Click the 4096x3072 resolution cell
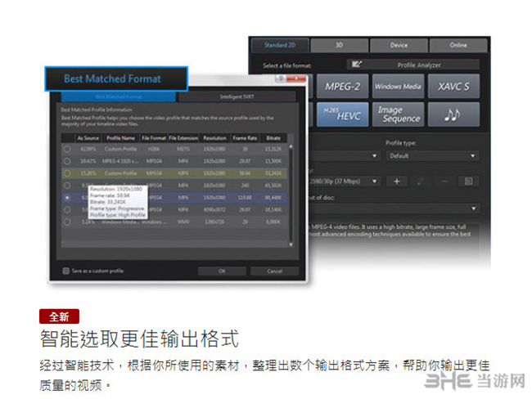Screen dimensions: 532x399 tap(214, 210)
